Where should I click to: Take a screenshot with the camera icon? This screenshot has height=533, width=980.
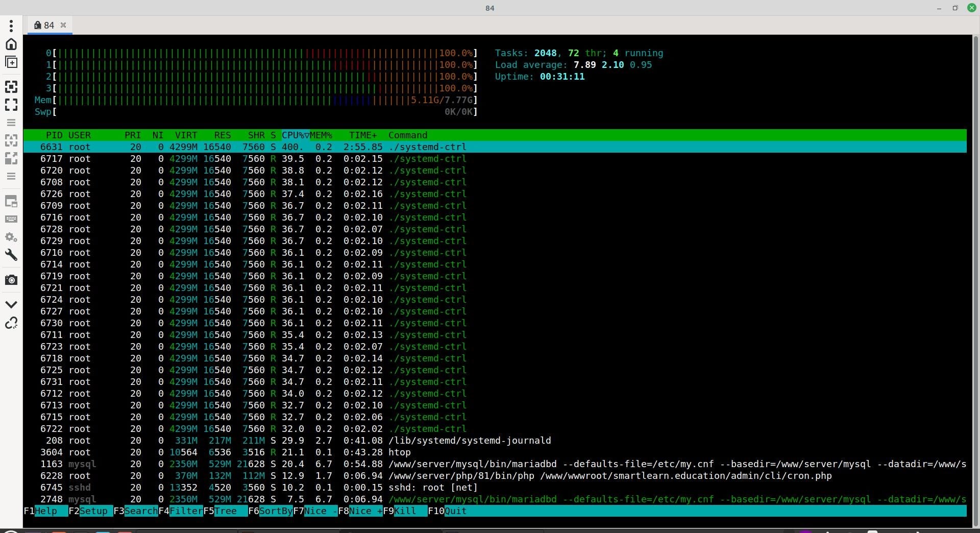click(x=11, y=280)
